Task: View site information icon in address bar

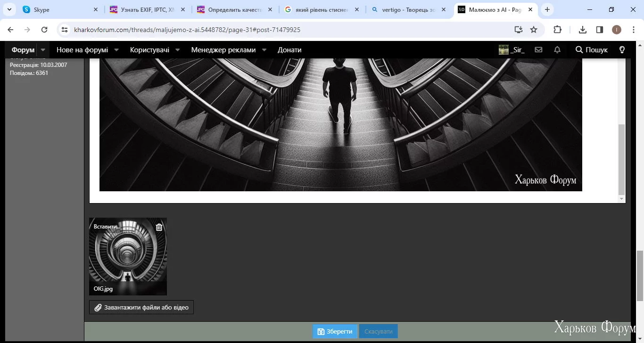Action: pos(65,30)
